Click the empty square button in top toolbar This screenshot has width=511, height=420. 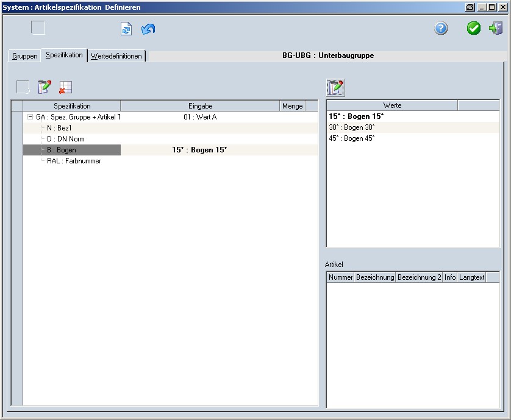pyautogui.click(x=38, y=28)
